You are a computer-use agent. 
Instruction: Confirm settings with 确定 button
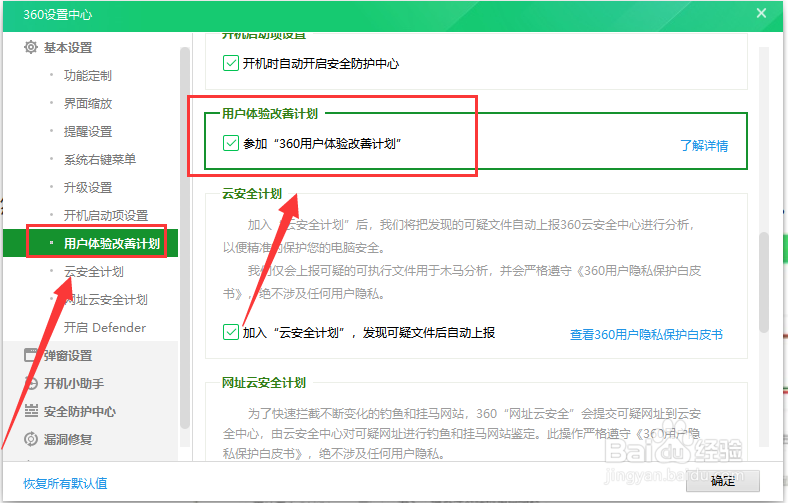pyautogui.click(x=723, y=481)
